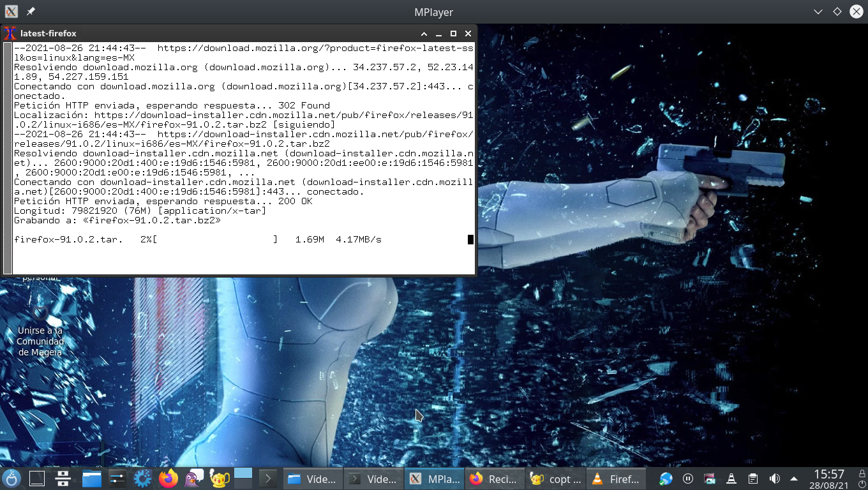The width and height of the screenshot is (868, 490).
Task: Open the volume speaker tray icon
Action: [x=775, y=479]
